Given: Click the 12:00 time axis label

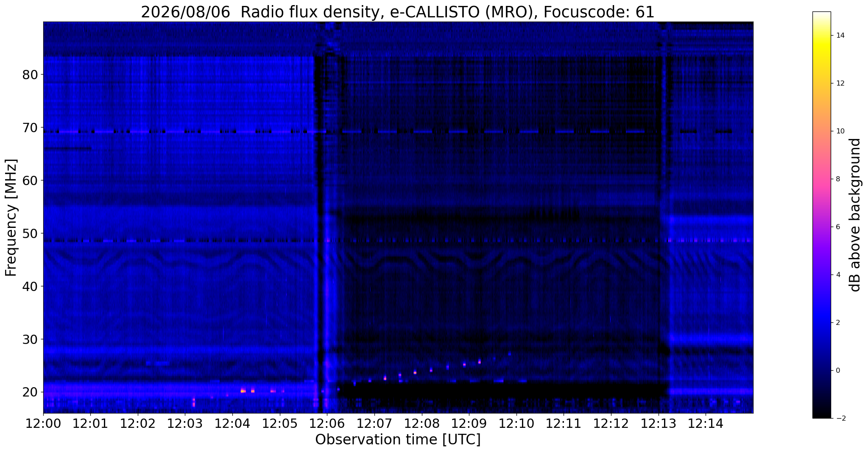Looking at the screenshot, I should click(x=43, y=423).
